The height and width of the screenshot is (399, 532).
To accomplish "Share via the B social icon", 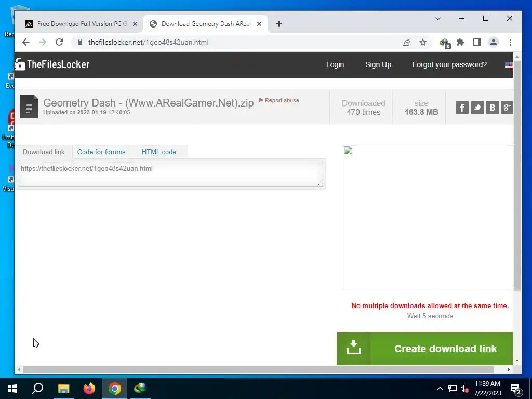I will tap(493, 108).
